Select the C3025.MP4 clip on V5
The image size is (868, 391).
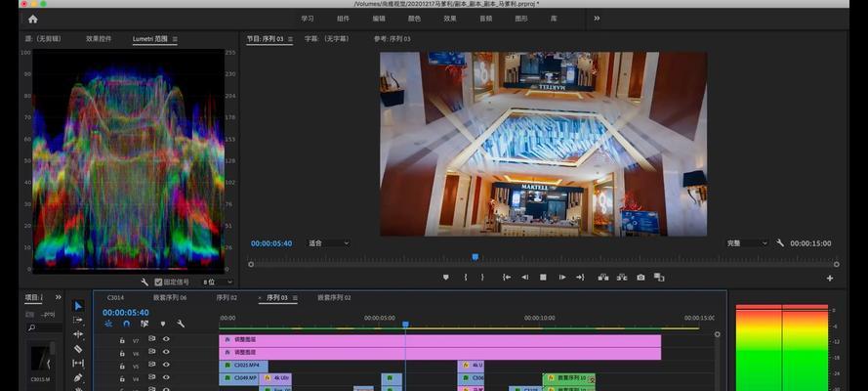pos(243,366)
